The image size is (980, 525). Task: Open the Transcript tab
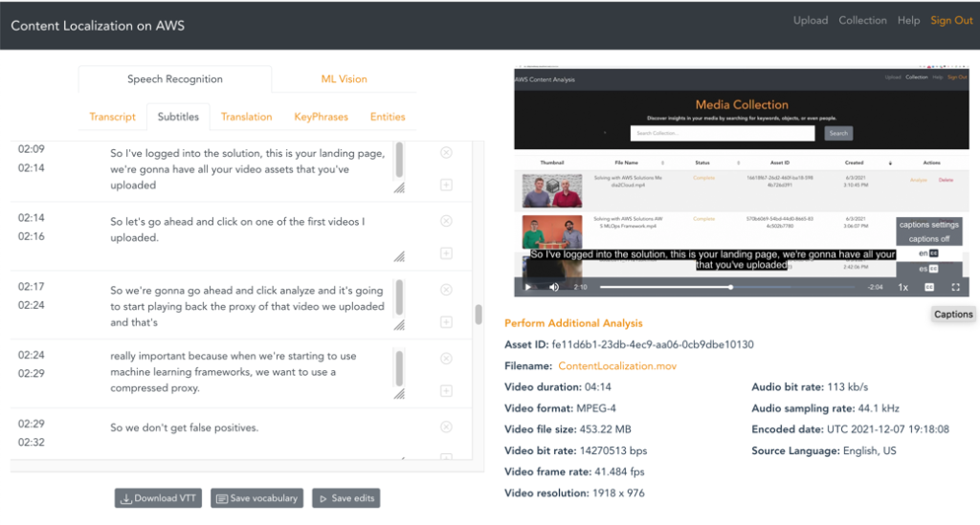click(x=113, y=117)
